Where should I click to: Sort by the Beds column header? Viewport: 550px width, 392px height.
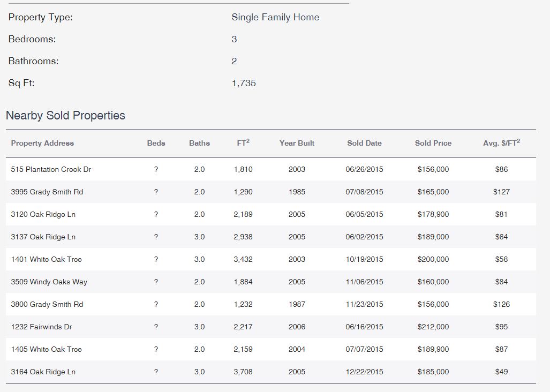pyautogui.click(x=156, y=144)
